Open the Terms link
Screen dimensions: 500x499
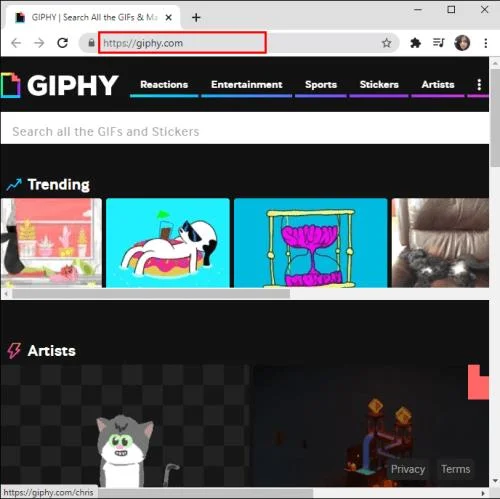[456, 469]
